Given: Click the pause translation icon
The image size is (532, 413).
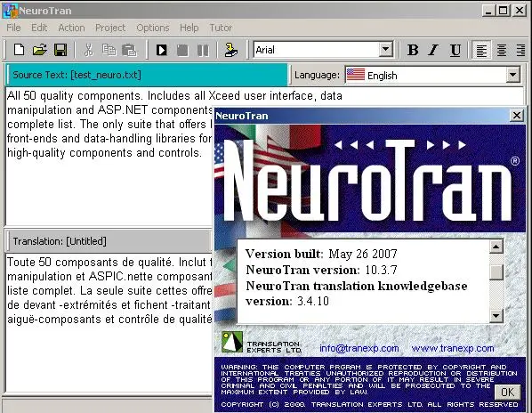Looking at the screenshot, I should tap(203, 50).
